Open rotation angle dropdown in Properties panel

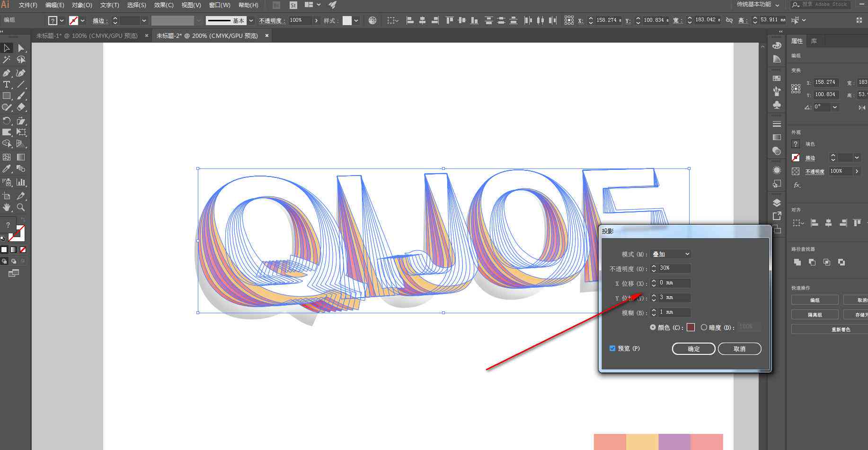pos(835,107)
